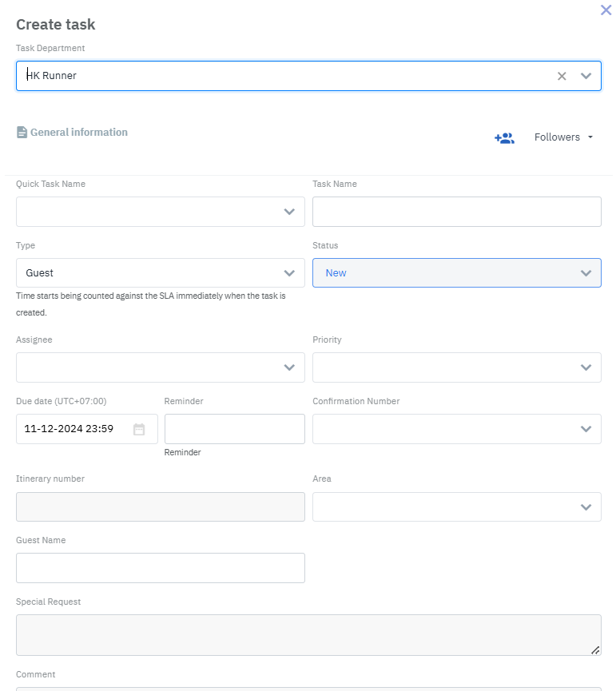Open the Followers menu
616x691 pixels.
coord(563,137)
